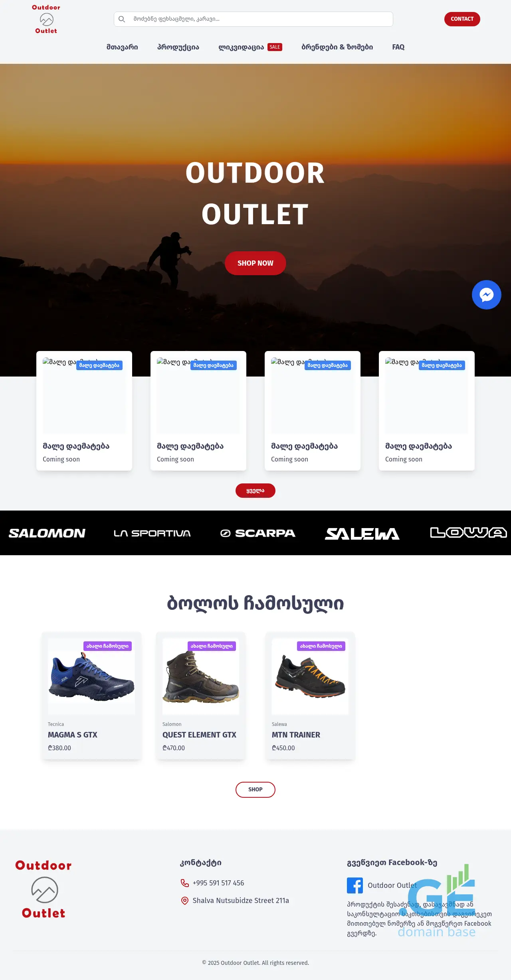Click the Scarpa brand logo
511x980 pixels.
pos(258,533)
